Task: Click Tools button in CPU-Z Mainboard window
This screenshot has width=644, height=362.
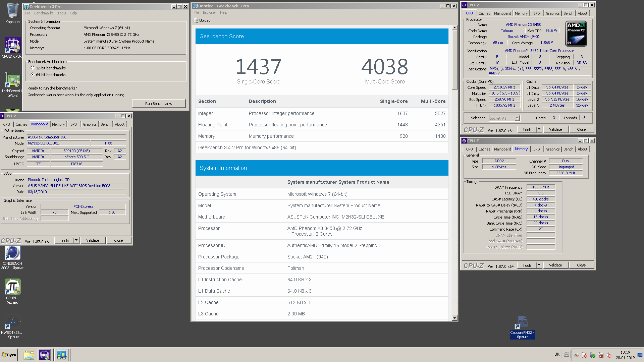Action: click(64, 240)
